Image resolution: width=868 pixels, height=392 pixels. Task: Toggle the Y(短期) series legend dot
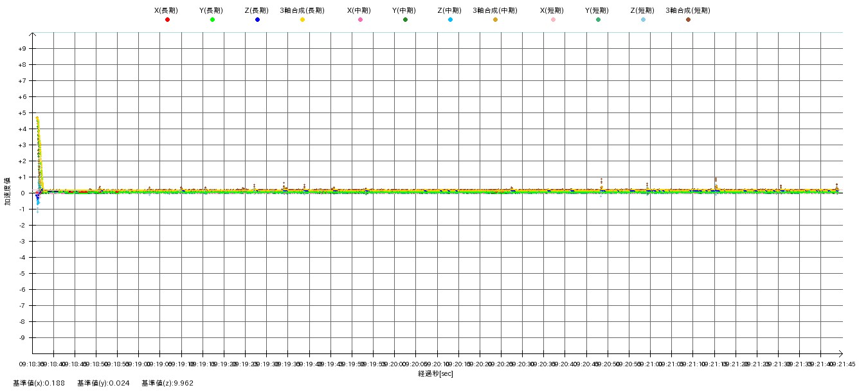[x=598, y=20]
